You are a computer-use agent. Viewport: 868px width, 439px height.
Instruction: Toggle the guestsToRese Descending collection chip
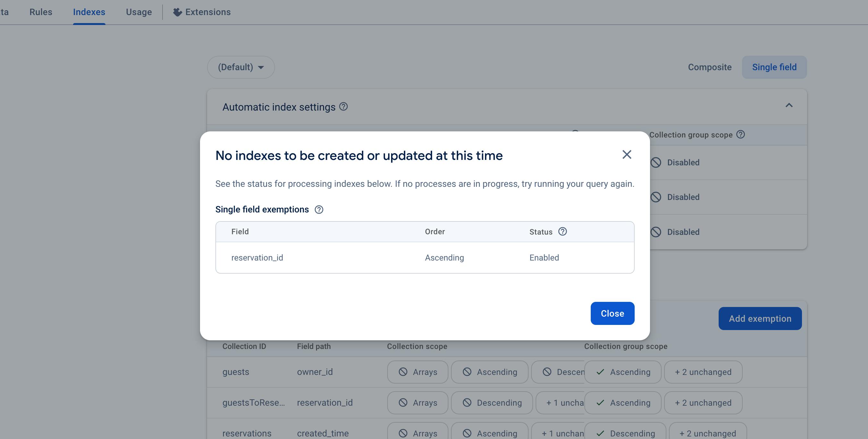[492, 402]
